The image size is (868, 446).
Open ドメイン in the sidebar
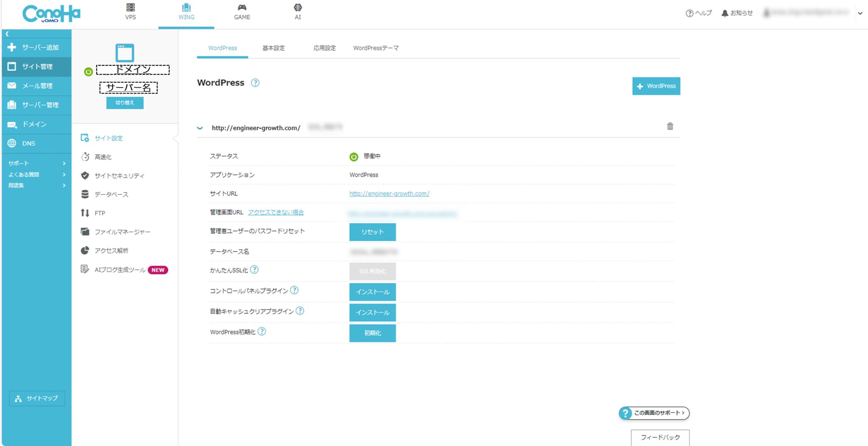pos(37,124)
